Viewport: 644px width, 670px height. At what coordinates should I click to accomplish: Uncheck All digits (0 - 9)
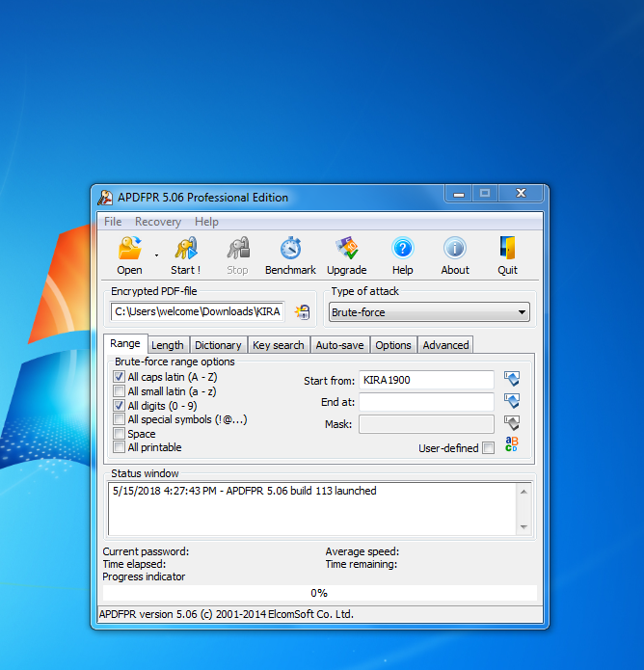tap(119, 405)
